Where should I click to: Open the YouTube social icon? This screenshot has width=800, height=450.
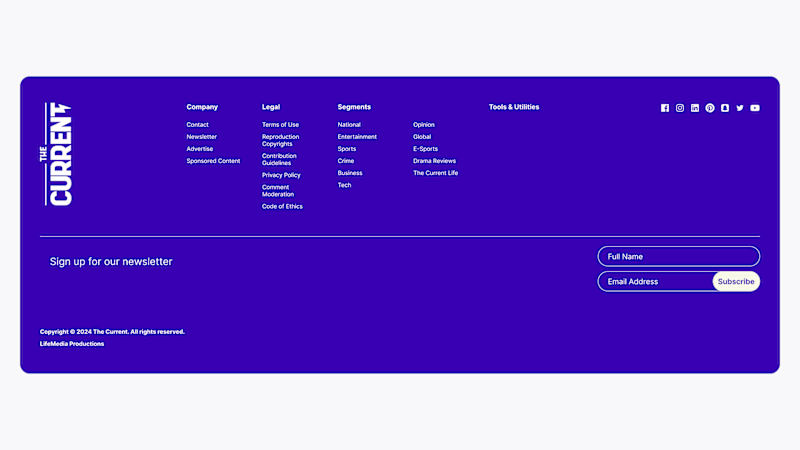755,108
